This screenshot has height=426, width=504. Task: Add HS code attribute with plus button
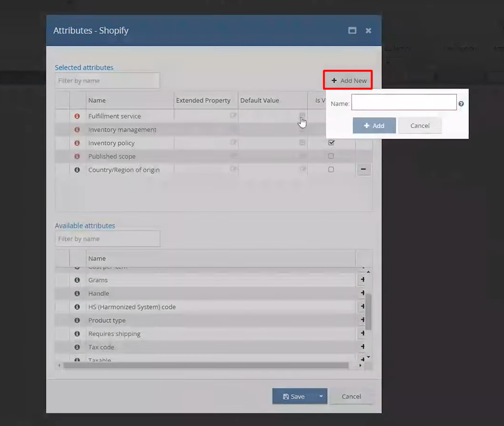(362, 306)
